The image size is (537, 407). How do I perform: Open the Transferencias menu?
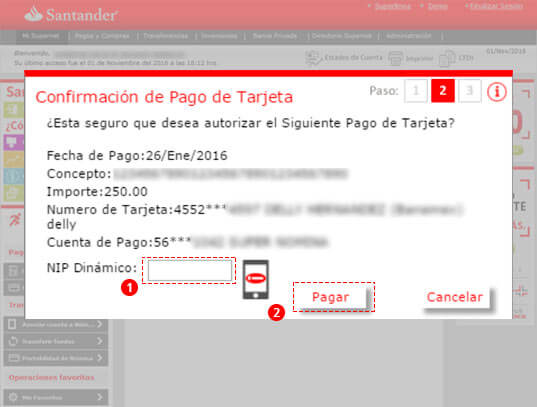pyautogui.click(x=165, y=36)
